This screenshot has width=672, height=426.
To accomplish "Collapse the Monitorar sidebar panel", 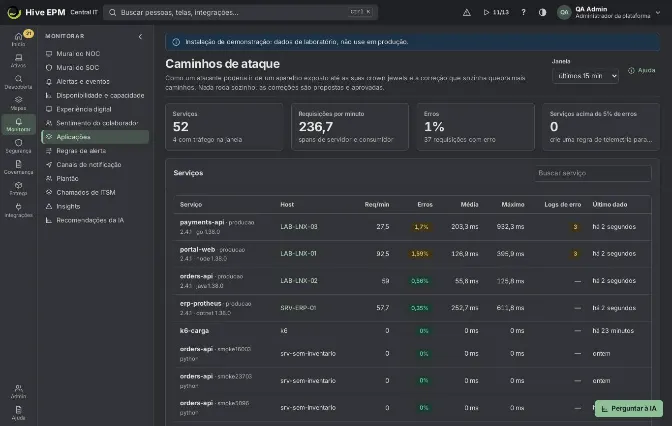I will tap(140, 36).
